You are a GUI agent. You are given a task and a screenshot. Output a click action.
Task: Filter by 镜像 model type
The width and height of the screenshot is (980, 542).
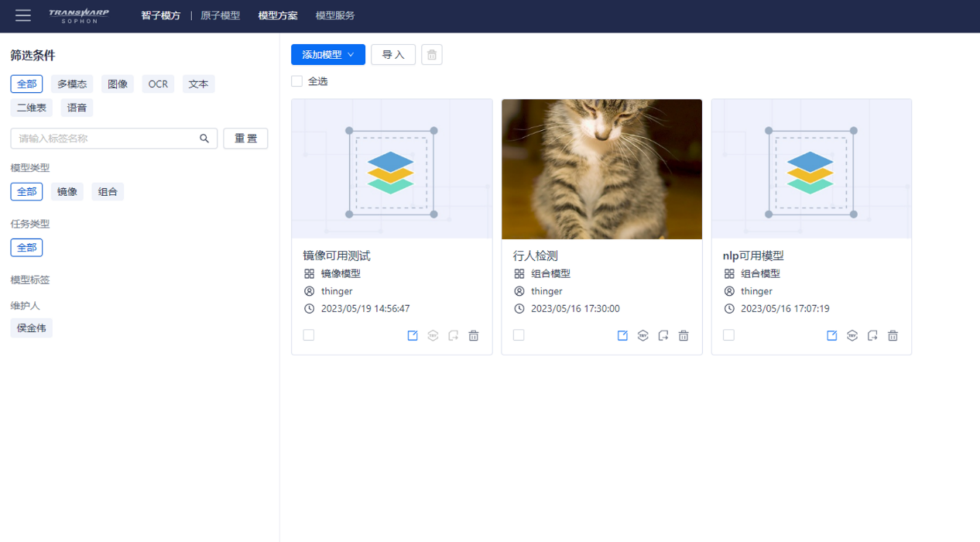(x=67, y=192)
